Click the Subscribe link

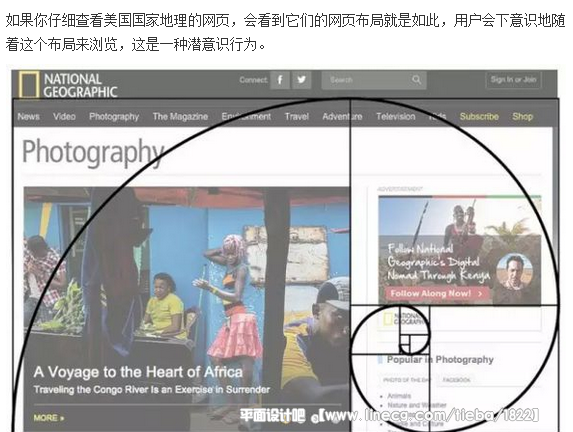coord(479,117)
